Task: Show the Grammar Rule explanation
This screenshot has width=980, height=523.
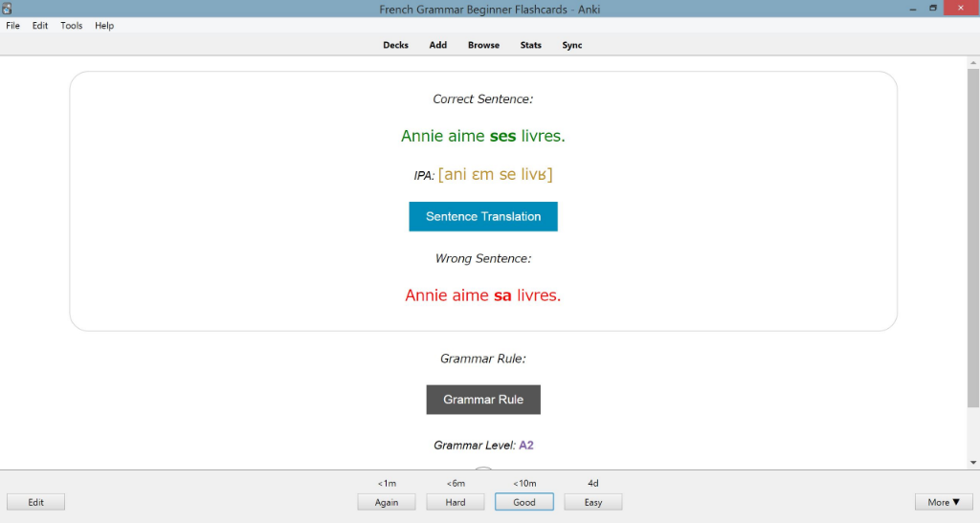Action: point(483,400)
